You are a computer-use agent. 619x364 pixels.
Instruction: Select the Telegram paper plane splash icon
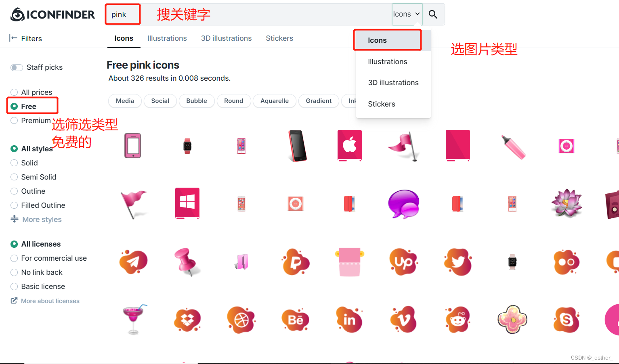point(134,262)
